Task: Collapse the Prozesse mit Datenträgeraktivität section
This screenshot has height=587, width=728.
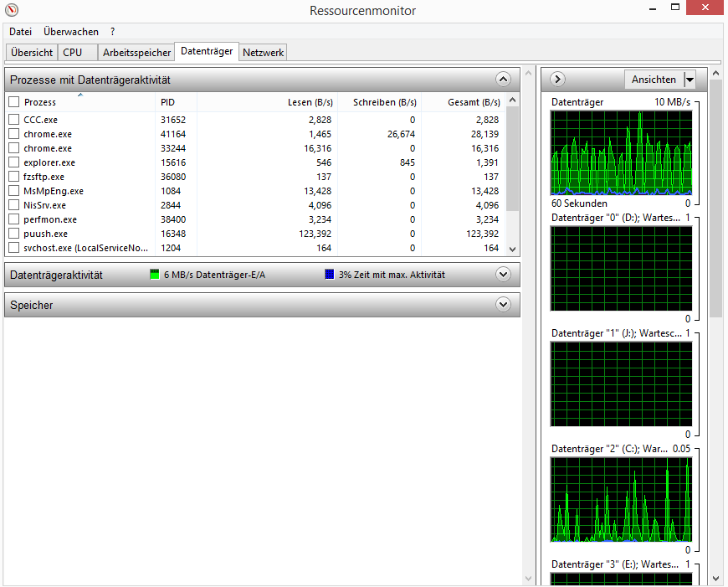Action: (503, 80)
